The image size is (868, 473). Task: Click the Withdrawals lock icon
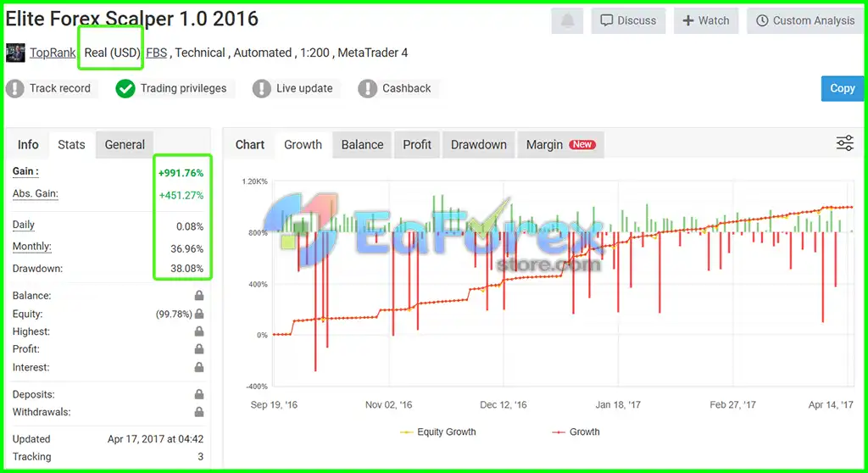pyautogui.click(x=199, y=412)
